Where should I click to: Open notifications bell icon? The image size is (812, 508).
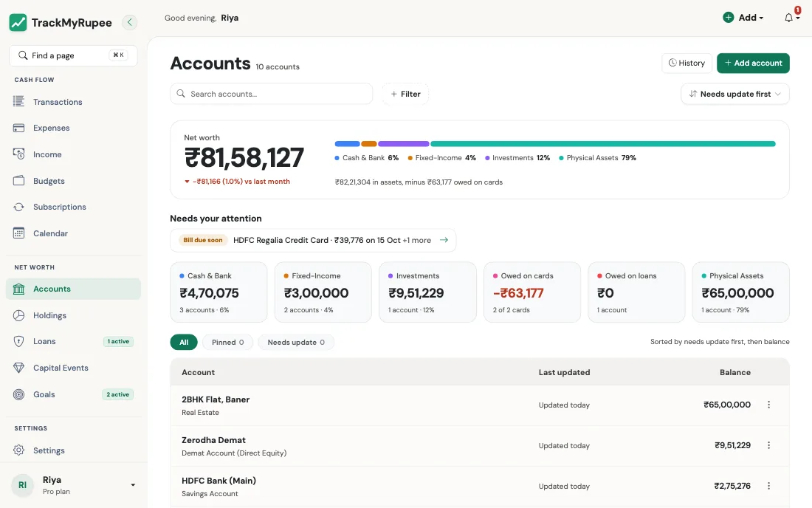pos(788,18)
